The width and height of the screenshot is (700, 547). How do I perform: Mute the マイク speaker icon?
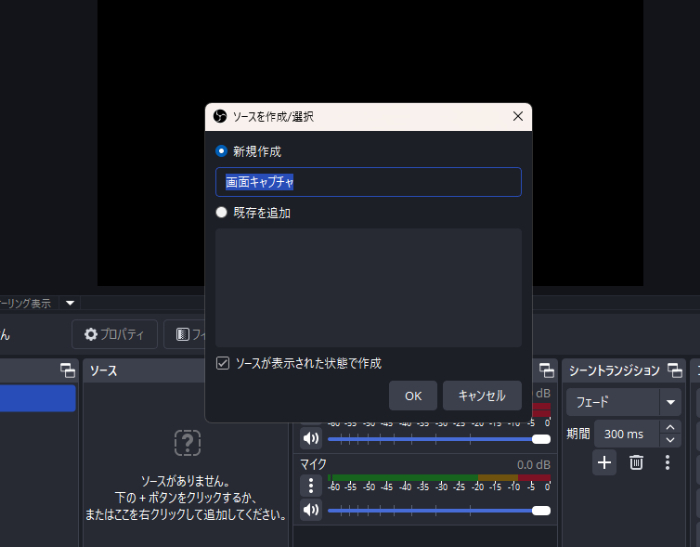click(311, 509)
